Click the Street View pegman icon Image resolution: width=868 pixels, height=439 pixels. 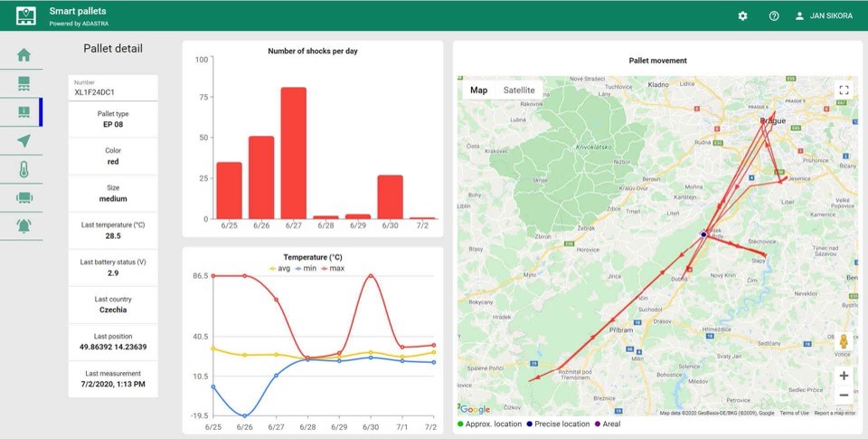844,340
